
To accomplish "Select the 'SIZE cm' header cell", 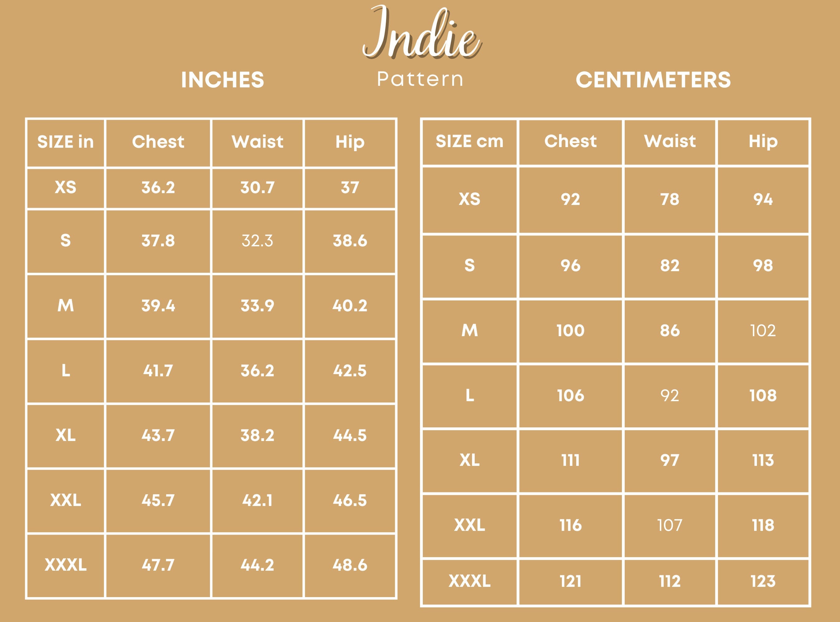I will tap(469, 141).
